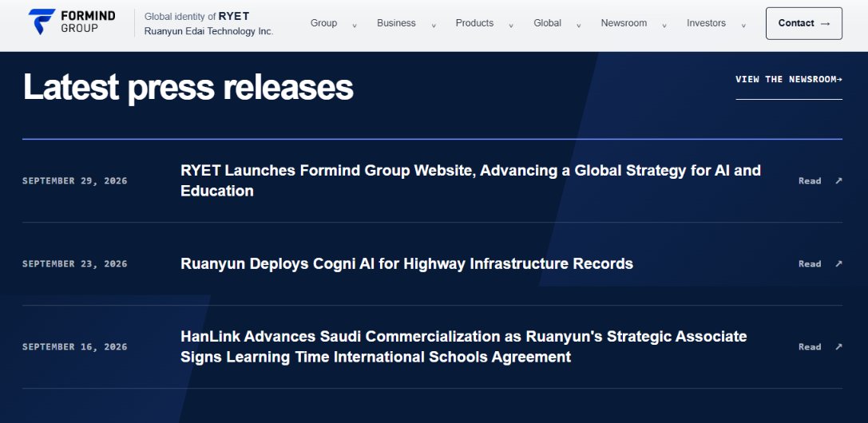Click Read for the September 16 release
This screenshot has width=868, height=423.
pos(810,346)
